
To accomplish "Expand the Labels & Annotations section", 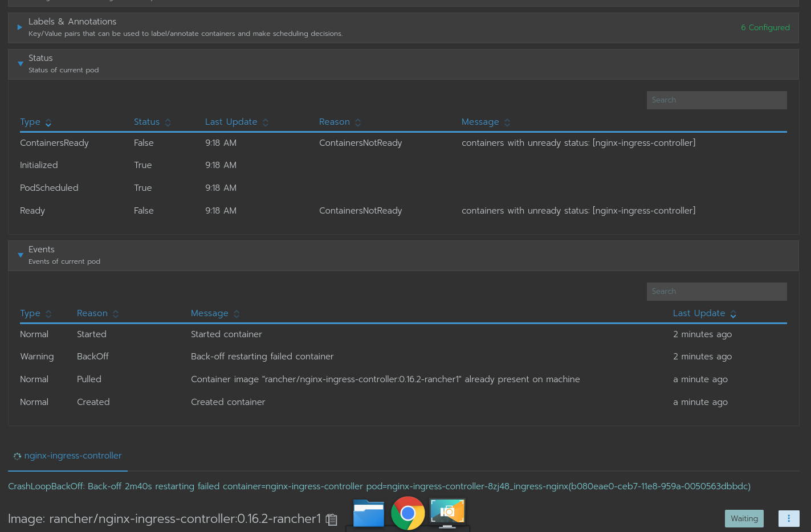I will click(x=19, y=27).
